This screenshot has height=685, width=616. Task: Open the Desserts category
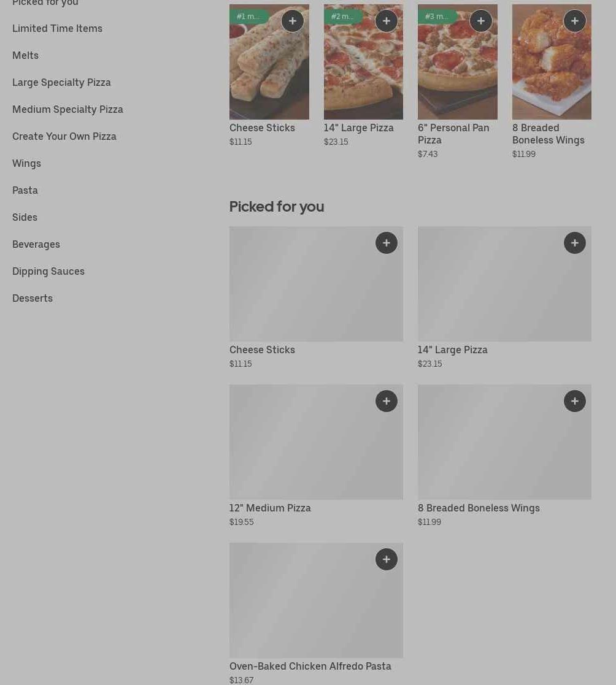tap(33, 298)
